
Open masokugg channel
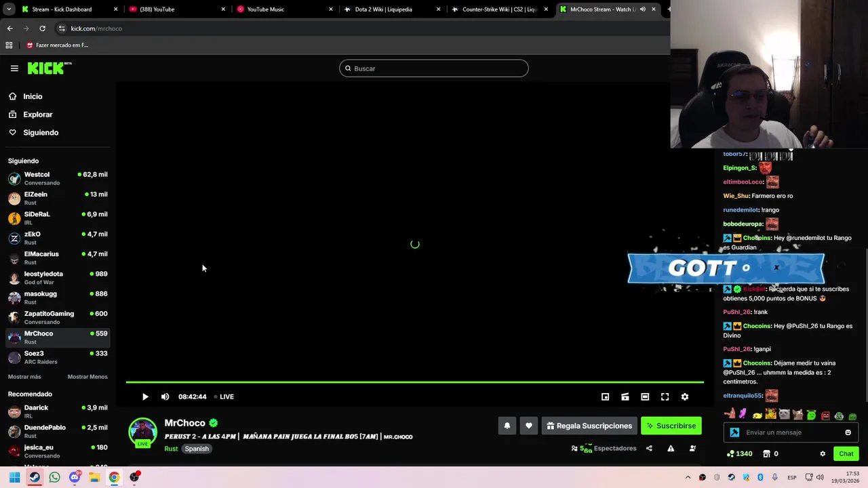58,298
